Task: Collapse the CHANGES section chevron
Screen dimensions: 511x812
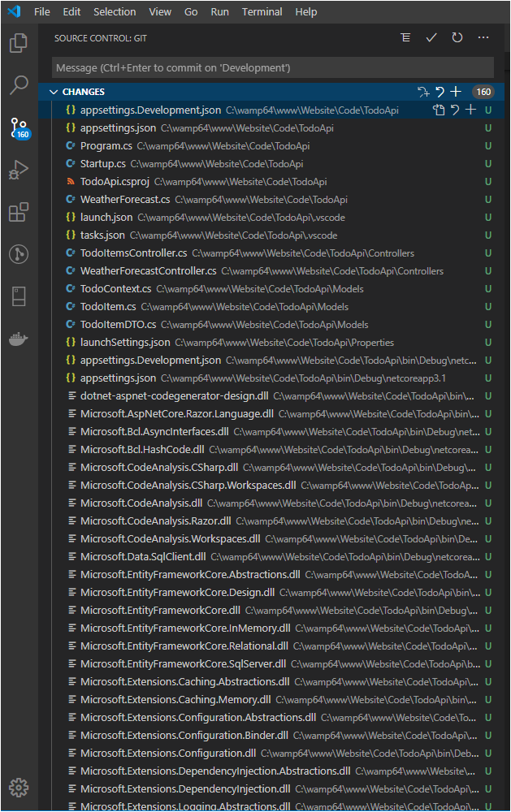Action: 54,92
